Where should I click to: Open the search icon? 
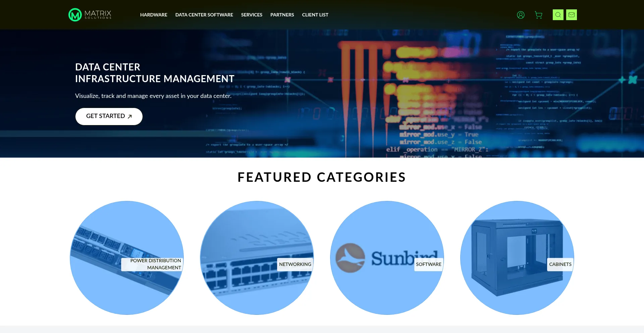pyautogui.click(x=558, y=15)
